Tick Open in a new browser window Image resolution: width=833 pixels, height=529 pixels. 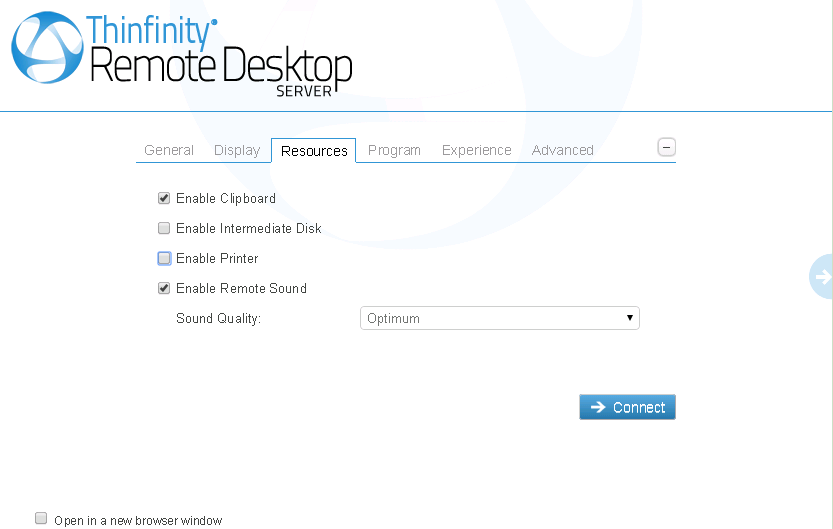(41, 518)
